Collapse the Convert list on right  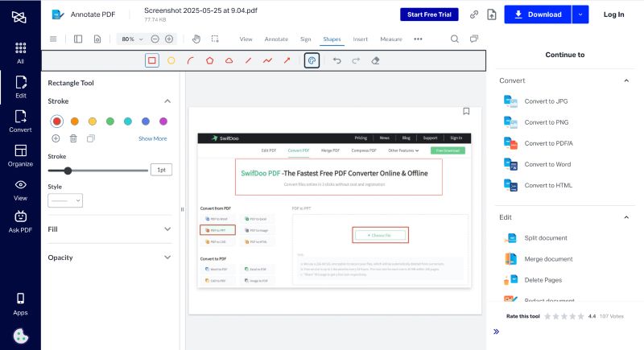(x=626, y=80)
